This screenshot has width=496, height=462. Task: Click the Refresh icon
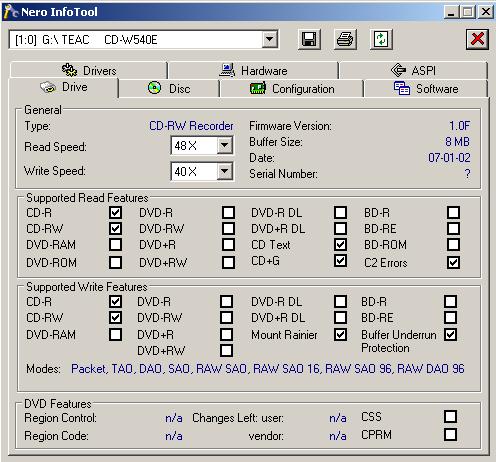[x=381, y=39]
